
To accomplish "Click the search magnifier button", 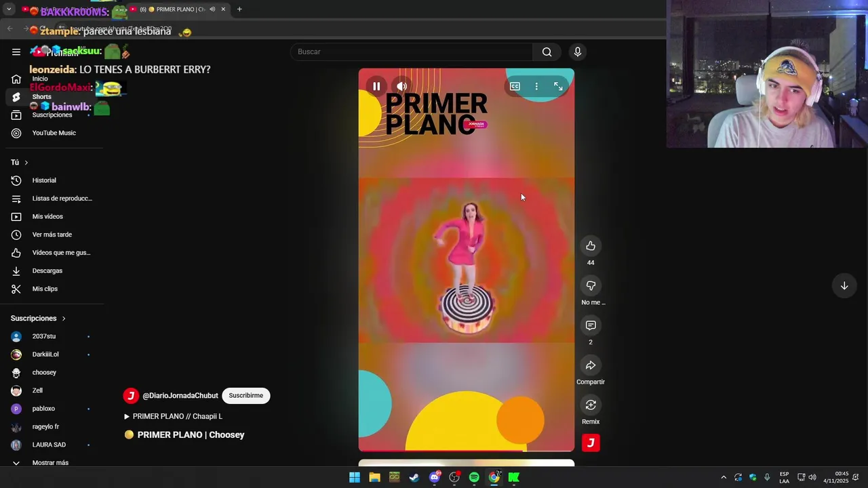I will point(547,52).
